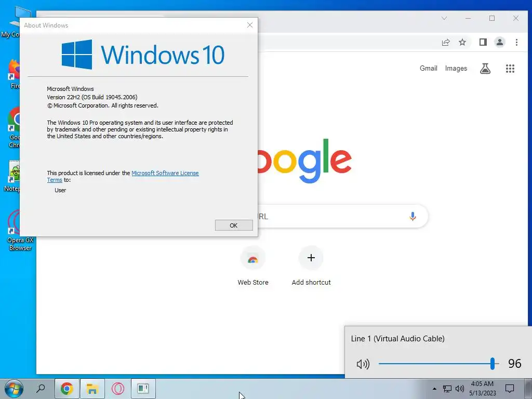Close the About Windows dialog
Viewport: 532px width, 399px height.
[x=250, y=25]
